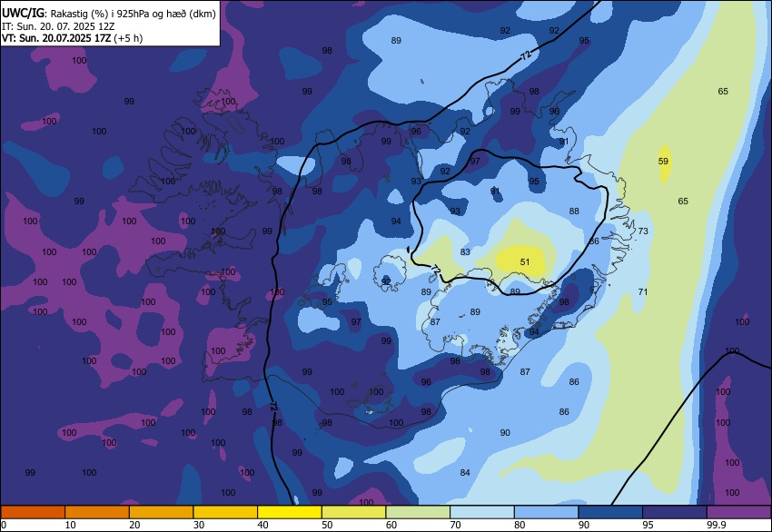This screenshot has height=532, width=772.
Task: Click the 10–20 orange legend swatch
Action: [x=97, y=512]
